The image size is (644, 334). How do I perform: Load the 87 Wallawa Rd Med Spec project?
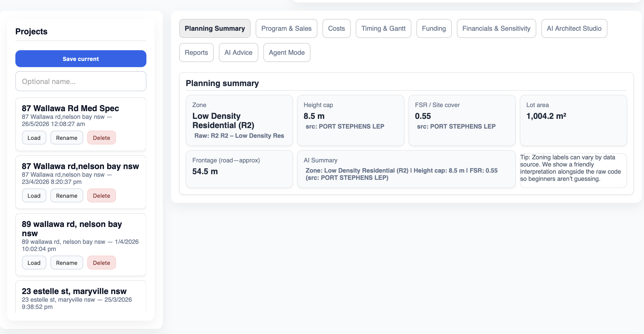(x=34, y=138)
